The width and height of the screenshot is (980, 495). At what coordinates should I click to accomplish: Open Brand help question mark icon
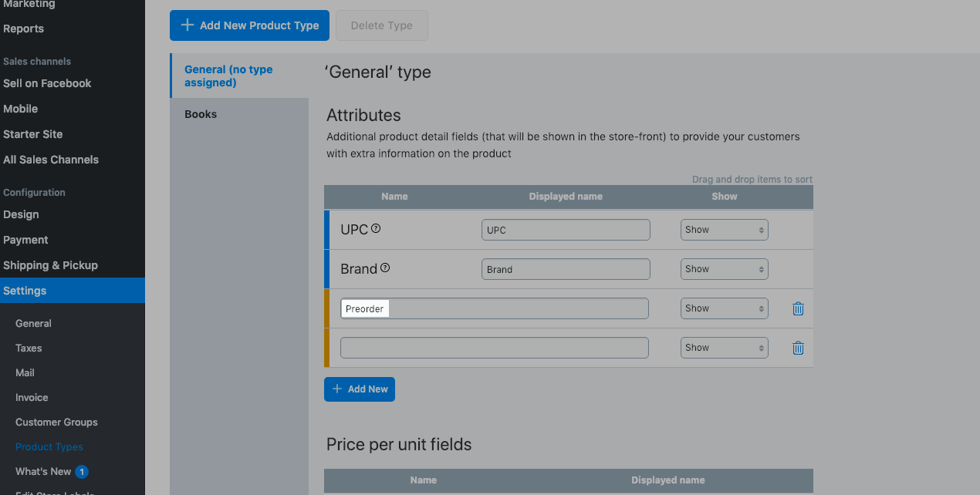[x=385, y=268]
